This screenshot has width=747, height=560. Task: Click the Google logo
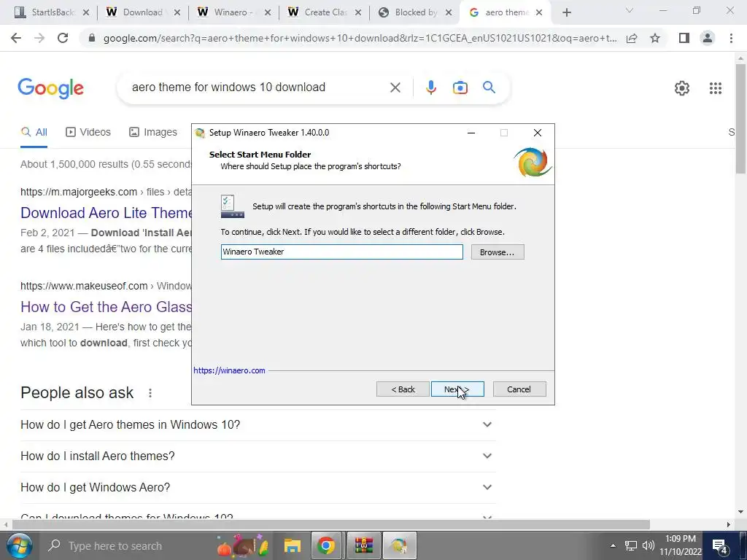point(51,88)
